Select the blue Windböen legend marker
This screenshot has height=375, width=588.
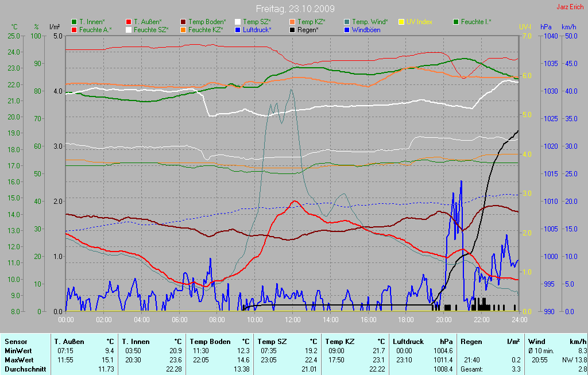pyautogui.click(x=347, y=29)
